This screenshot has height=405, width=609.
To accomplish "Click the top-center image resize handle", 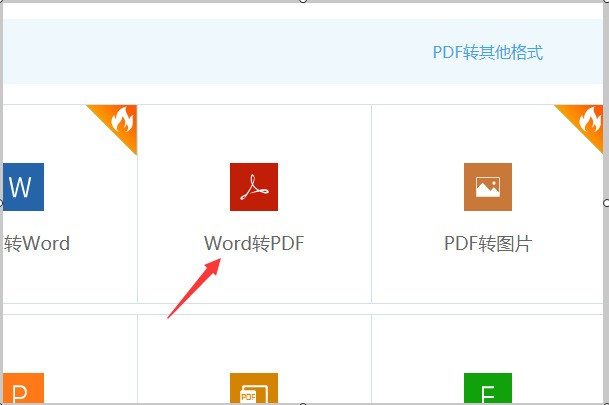I will (304, 2).
